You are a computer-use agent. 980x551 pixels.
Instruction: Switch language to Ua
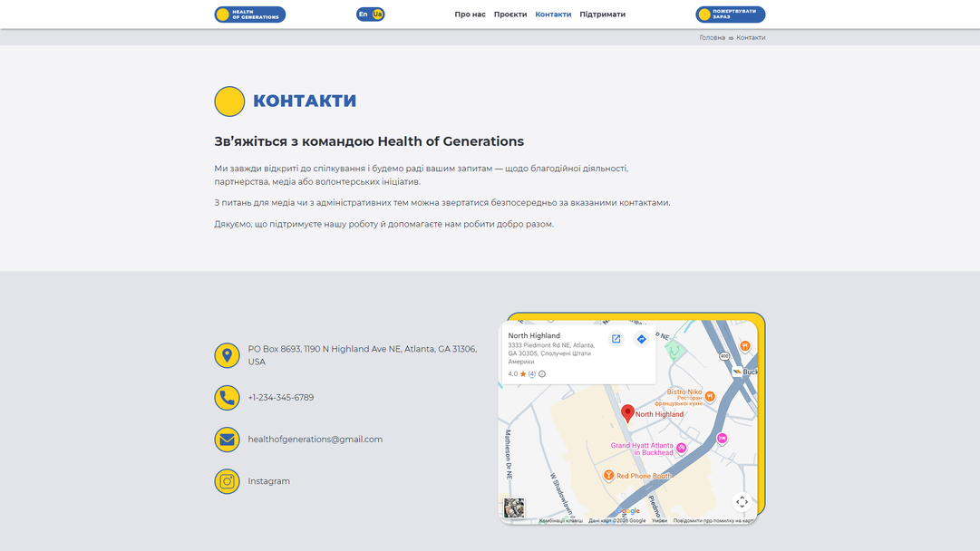click(377, 14)
